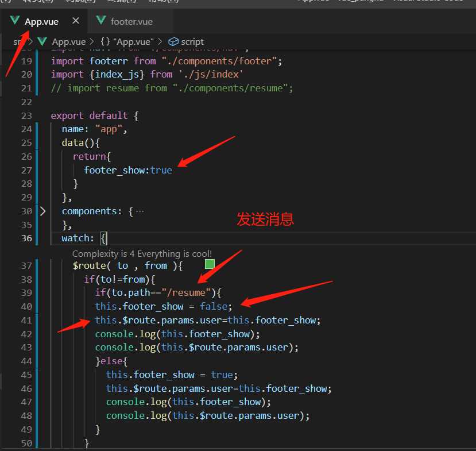This screenshot has width=476, height=451.
Task: Click the "/resume" path string
Action: click(186, 293)
